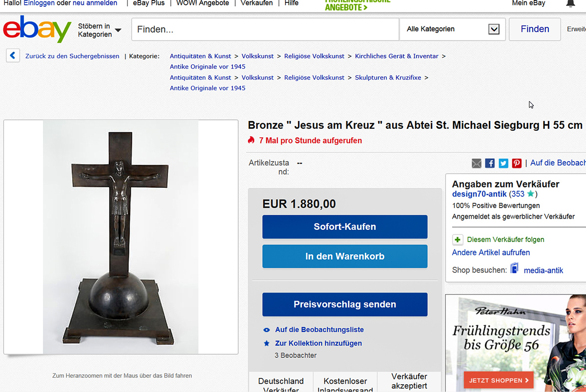Open the Hilfe menu item
The image size is (586, 392).
[292, 3]
